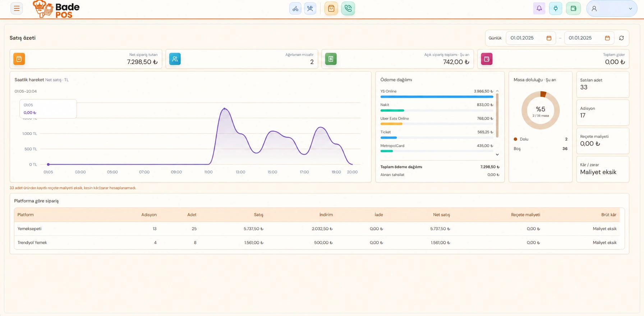Sort by Net satış column header
Viewport: 644px width, 316px height.
441,215
